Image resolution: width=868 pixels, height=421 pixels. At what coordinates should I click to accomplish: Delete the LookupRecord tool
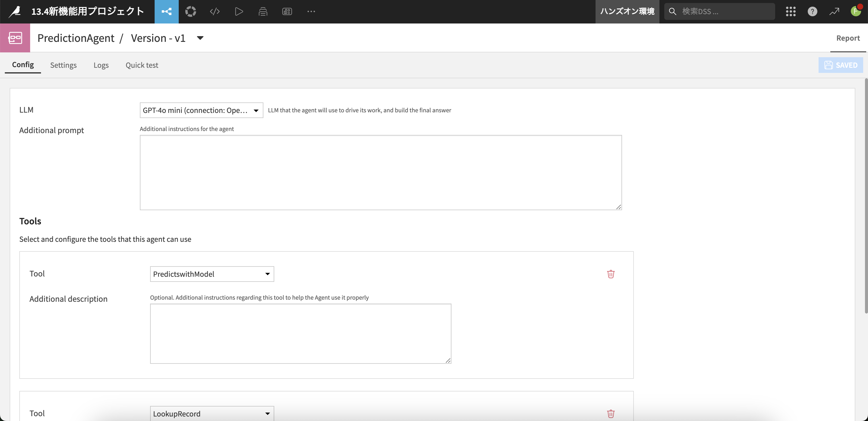pyautogui.click(x=611, y=413)
